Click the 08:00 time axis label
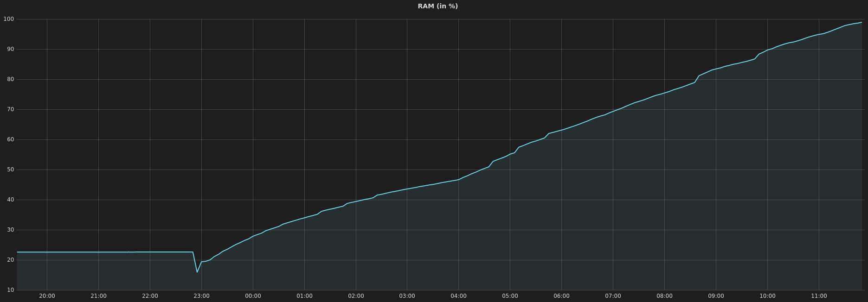Screen dimensions: 868x302 click(x=664, y=296)
